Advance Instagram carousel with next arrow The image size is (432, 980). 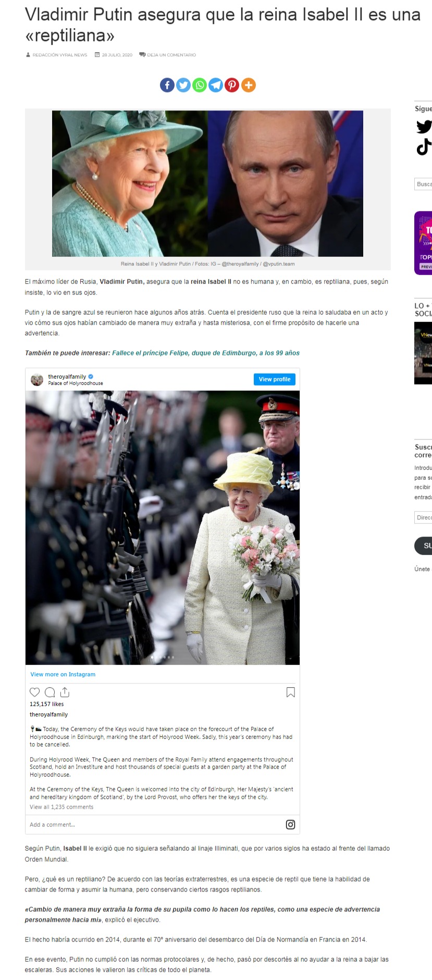tap(290, 528)
